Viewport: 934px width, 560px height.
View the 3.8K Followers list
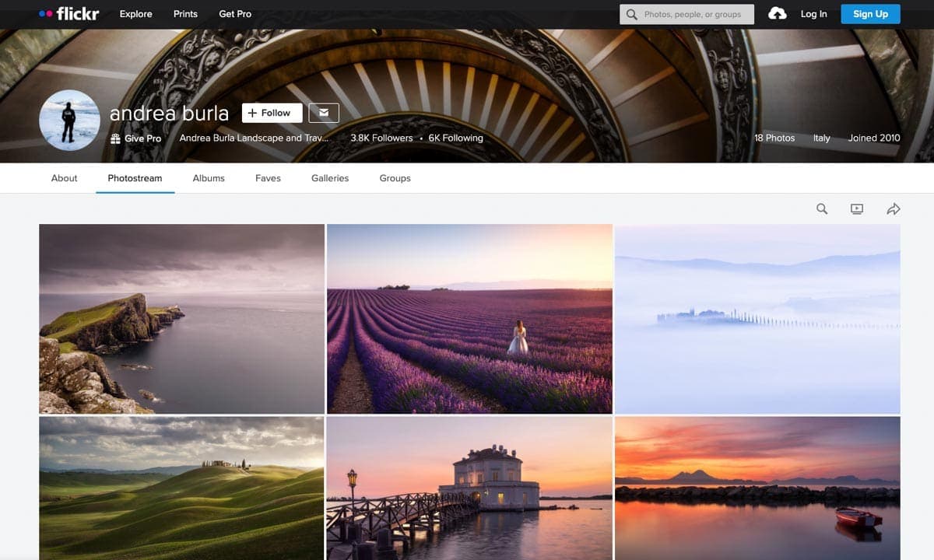coord(381,138)
